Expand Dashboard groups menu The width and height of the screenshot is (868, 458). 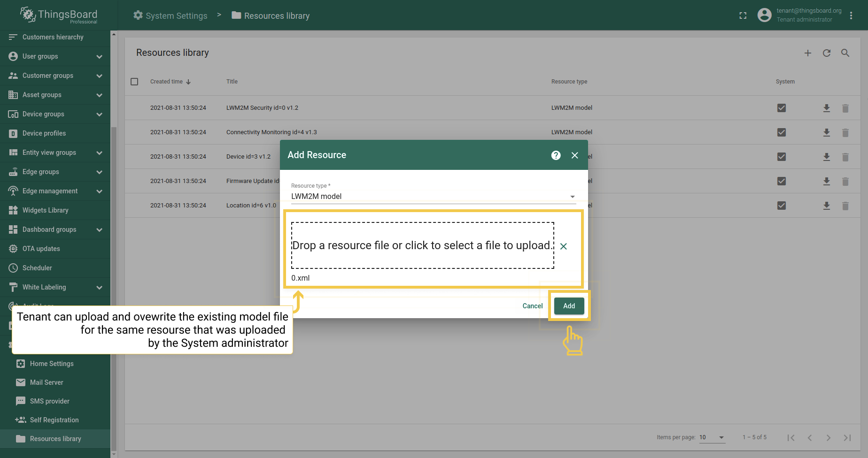(x=99, y=229)
